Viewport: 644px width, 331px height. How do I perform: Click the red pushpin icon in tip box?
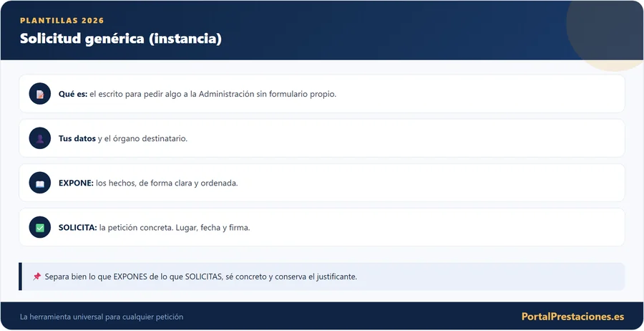37,277
